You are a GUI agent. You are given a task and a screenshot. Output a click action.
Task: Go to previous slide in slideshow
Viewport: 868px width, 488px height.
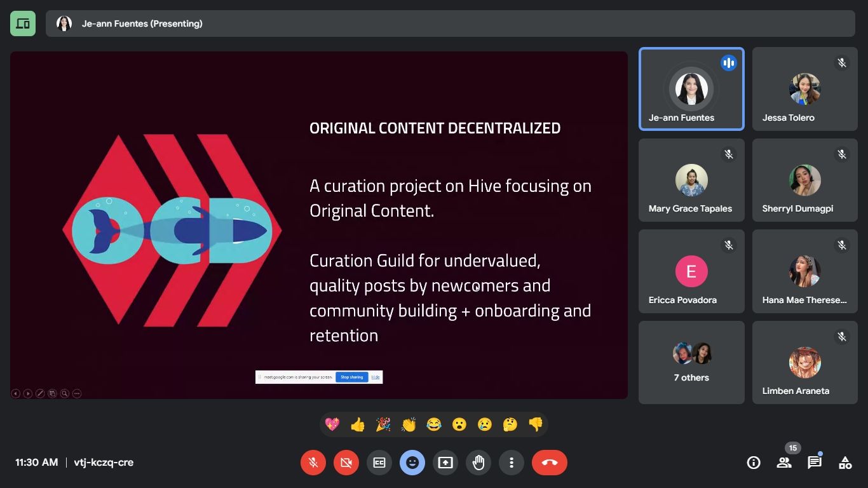pos(16,393)
